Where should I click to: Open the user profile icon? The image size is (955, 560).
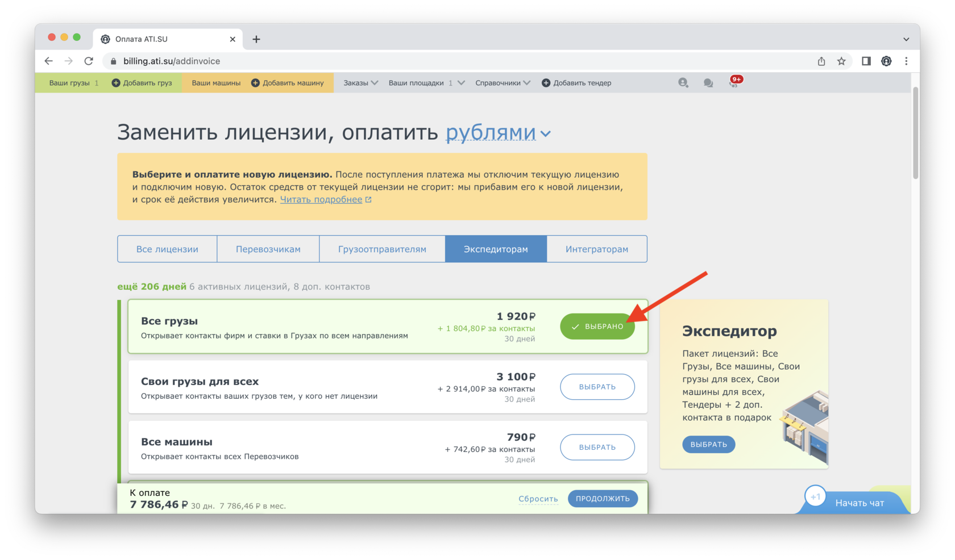(x=683, y=83)
